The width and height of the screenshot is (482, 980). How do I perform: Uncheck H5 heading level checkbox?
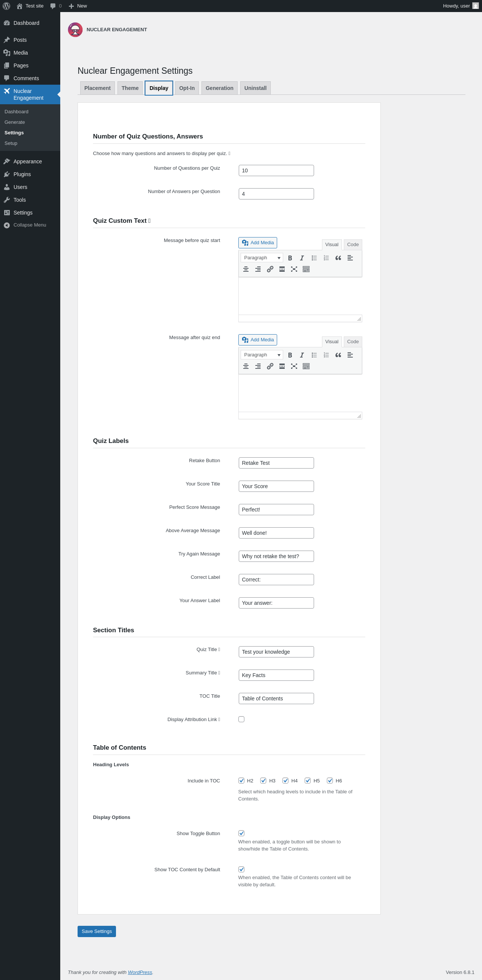click(308, 780)
